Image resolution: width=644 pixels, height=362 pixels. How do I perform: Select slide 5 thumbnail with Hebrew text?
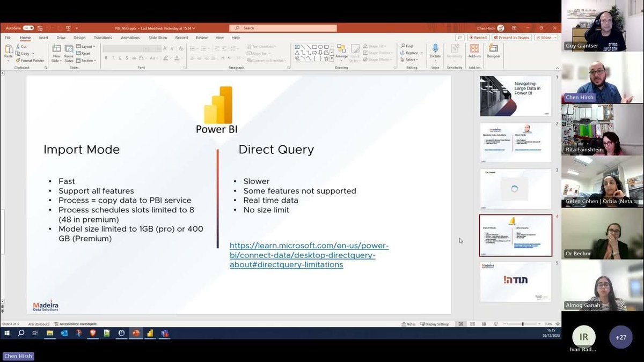[x=515, y=282]
